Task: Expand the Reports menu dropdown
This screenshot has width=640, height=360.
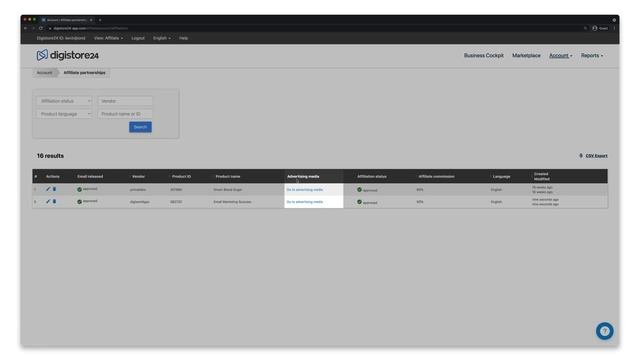Action: pyautogui.click(x=591, y=56)
